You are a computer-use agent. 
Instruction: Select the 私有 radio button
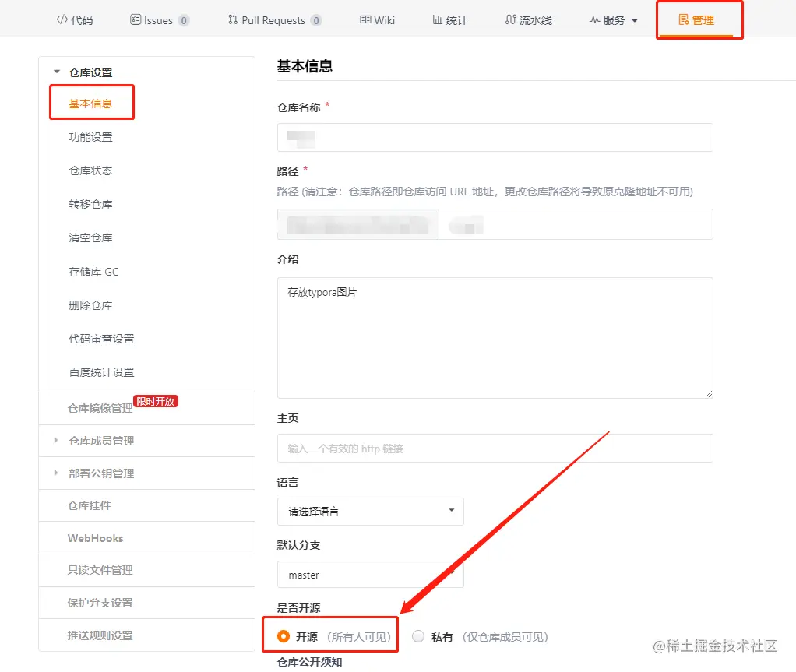tap(417, 636)
